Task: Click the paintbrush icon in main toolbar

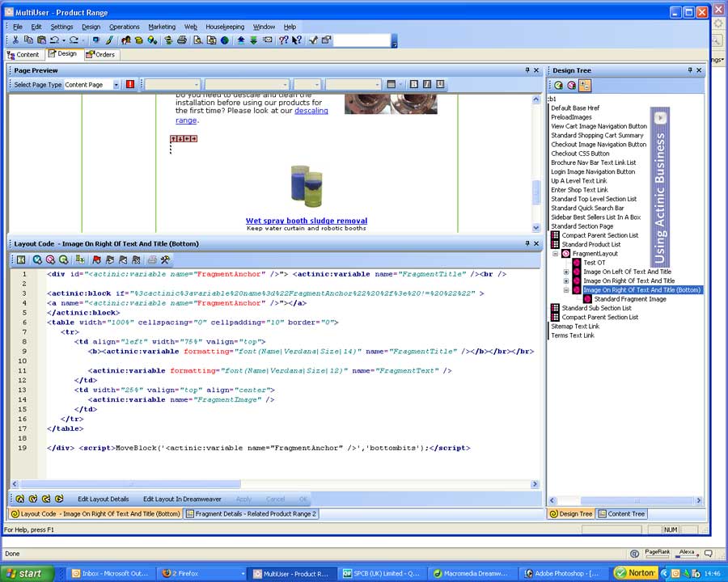Action: pos(109,40)
